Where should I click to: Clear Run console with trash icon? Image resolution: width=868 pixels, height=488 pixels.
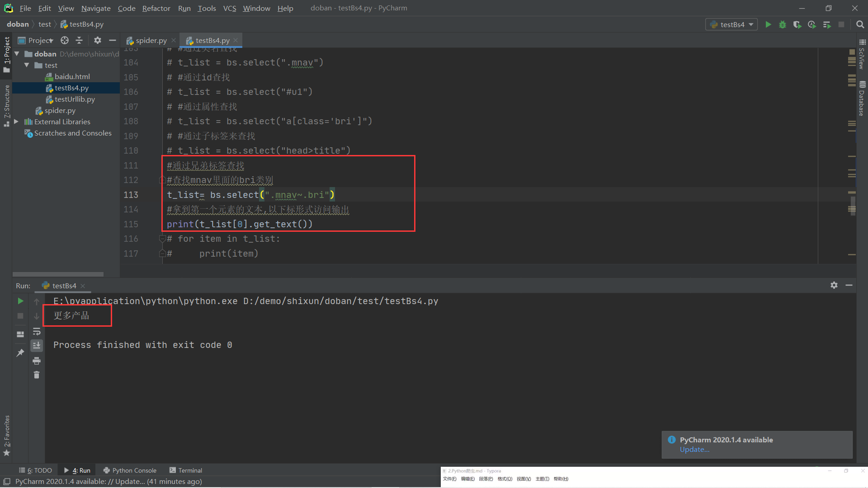pos(37,375)
